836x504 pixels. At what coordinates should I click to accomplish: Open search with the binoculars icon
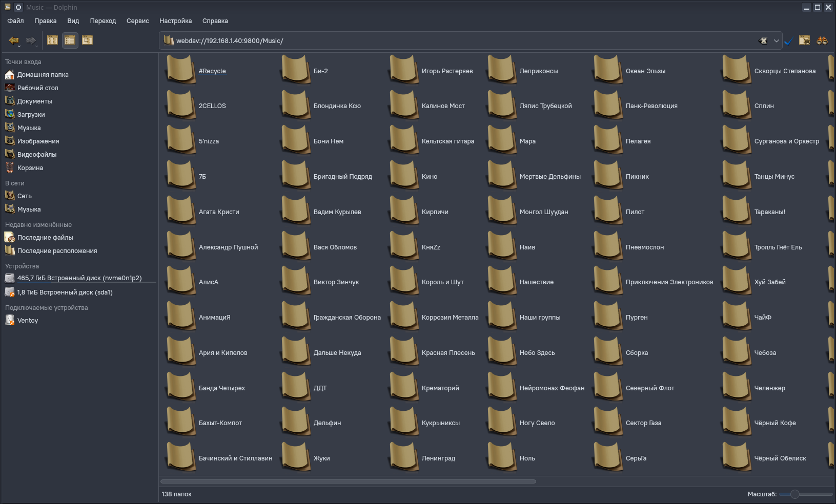[822, 40]
